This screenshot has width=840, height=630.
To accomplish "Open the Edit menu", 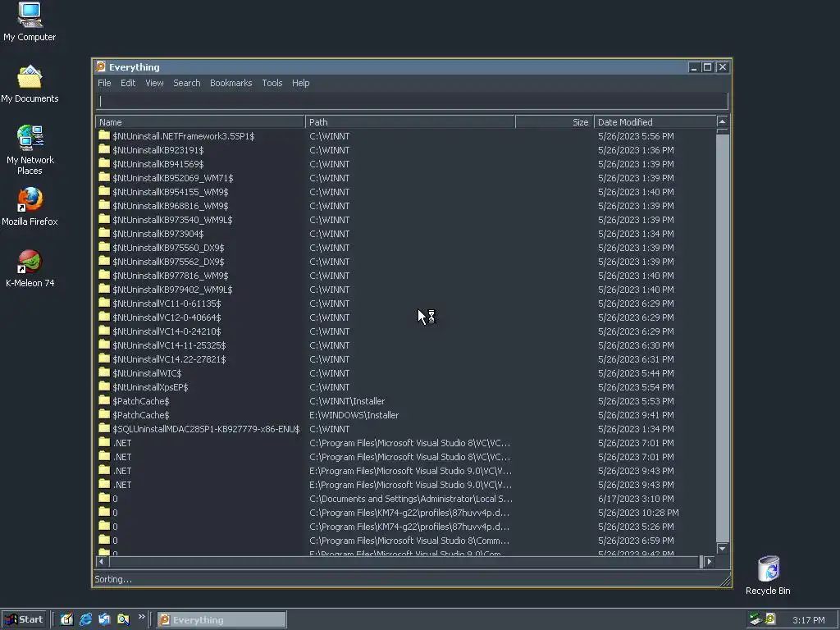I will tap(128, 83).
